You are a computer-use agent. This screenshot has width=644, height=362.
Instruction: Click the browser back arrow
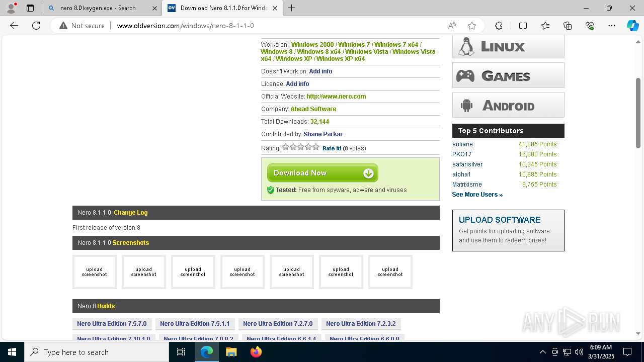pos(14,26)
